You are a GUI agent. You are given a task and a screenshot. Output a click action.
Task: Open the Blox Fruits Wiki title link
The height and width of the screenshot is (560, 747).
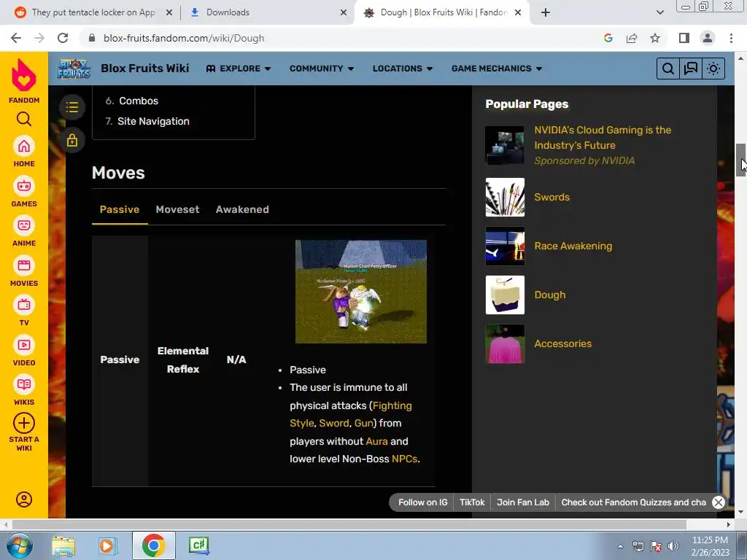tap(145, 69)
